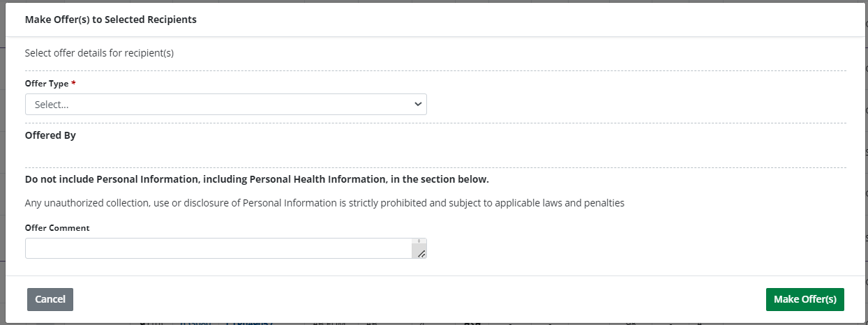This screenshot has height=325, width=868.
Task: Open the Offer Type dropdown
Action: [x=225, y=105]
